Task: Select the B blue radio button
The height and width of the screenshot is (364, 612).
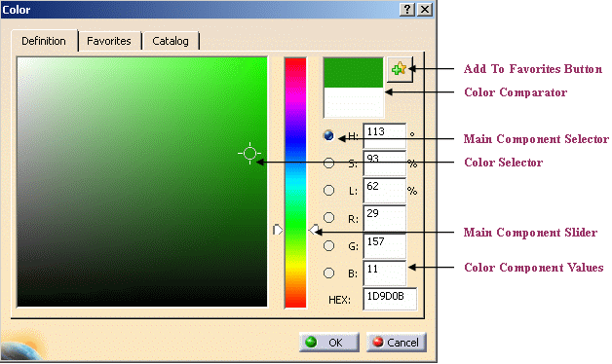Action: click(x=328, y=273)
